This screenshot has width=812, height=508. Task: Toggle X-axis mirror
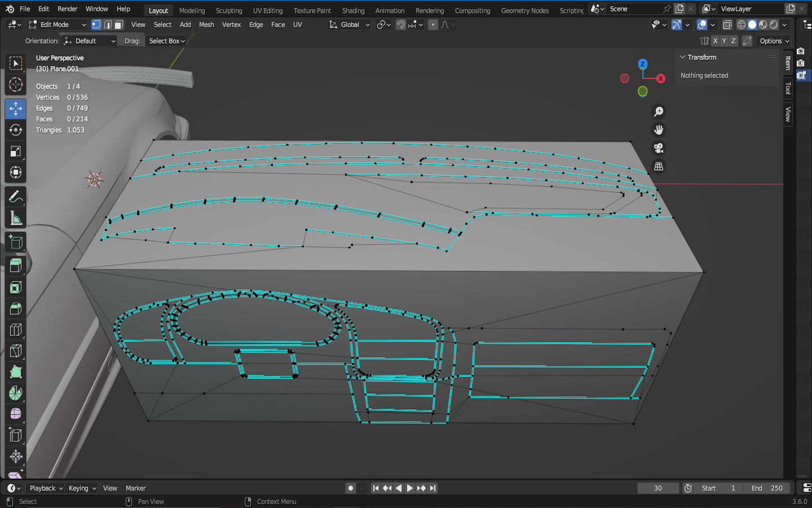click(715, 41)
